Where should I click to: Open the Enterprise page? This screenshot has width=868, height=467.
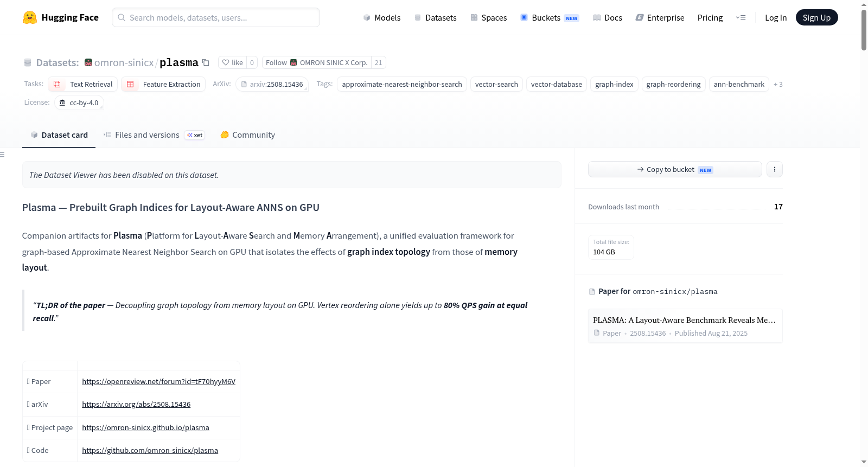[x=660, y=18]
